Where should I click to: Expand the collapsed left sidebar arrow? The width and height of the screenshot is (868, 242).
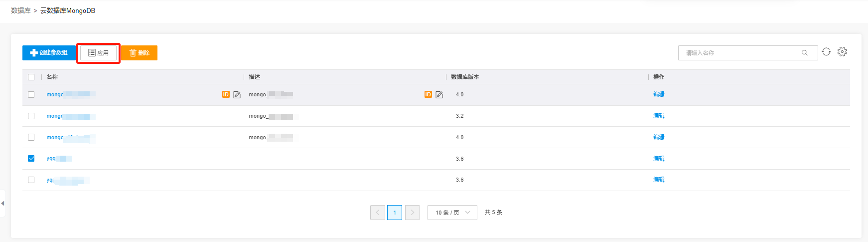tap(2, 203)
